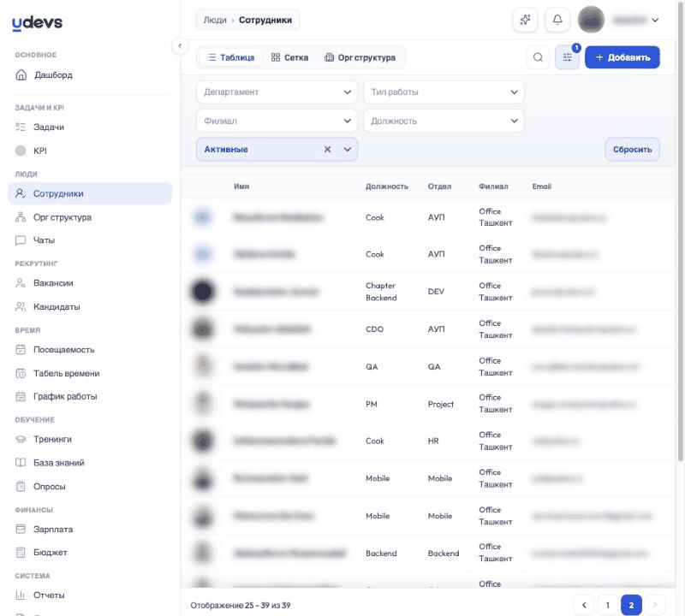This screenshot has width=685, height=616.
Task: Toggle the filters panel icon
Action: (567, 57)
